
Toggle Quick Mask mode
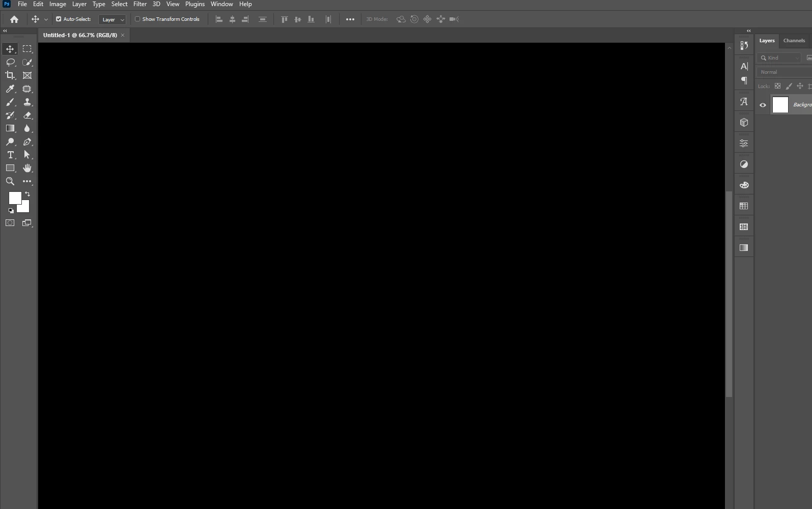click(x=10, y=223)
